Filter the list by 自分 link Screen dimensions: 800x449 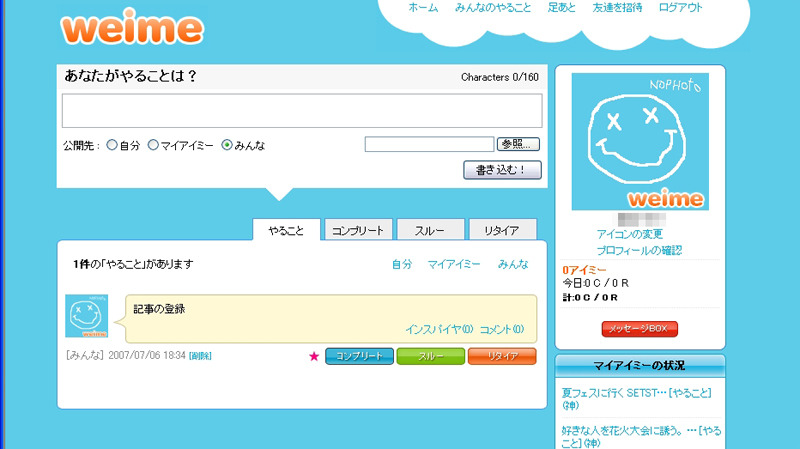tap(402, 264)
